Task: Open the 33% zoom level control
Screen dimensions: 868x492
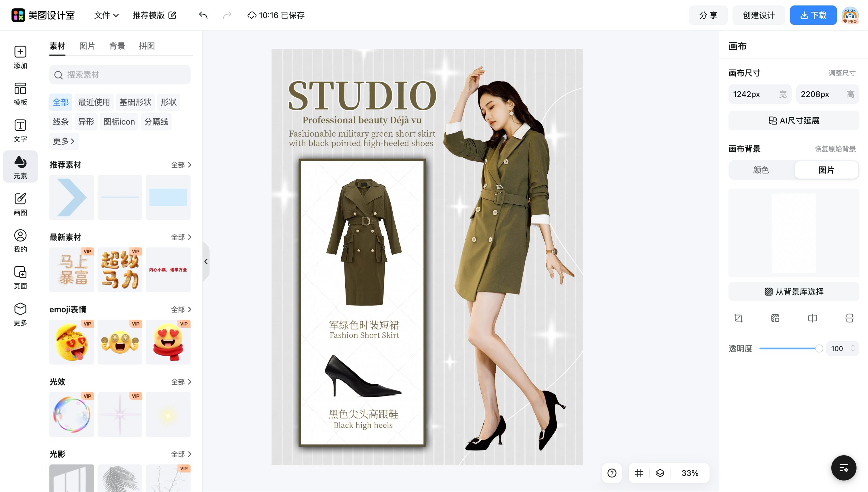Action: 689,473
